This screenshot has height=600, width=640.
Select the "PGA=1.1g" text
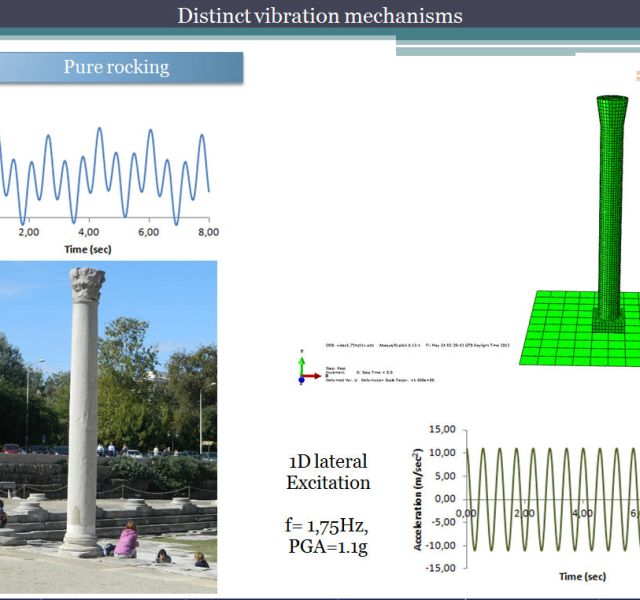pyautogui.click(x=328, y=547)
